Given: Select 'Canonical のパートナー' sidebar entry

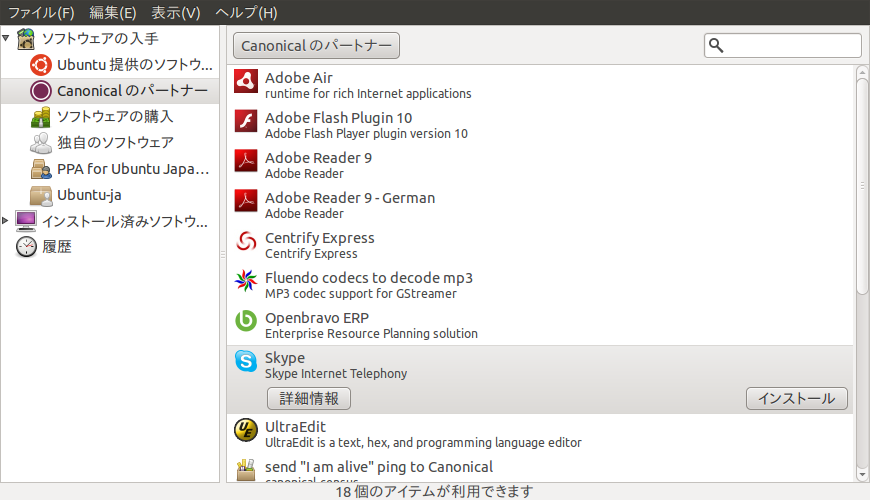Looking at the screenshot, I should (x=133, y=91).
